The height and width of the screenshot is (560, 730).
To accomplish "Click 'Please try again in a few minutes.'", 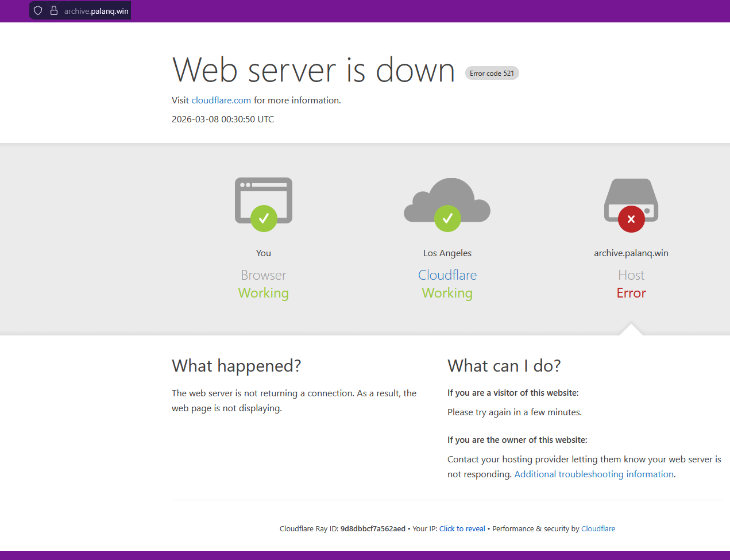I will point(515,412).
